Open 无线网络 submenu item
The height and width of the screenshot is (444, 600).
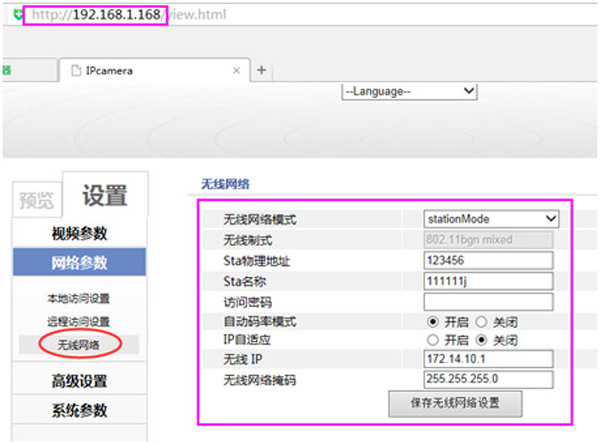pos(78,344)
